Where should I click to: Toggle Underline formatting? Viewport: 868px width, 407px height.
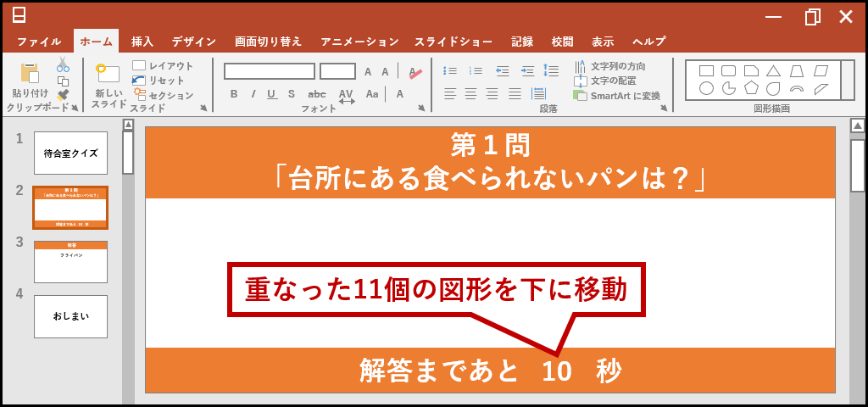[272, 94]
